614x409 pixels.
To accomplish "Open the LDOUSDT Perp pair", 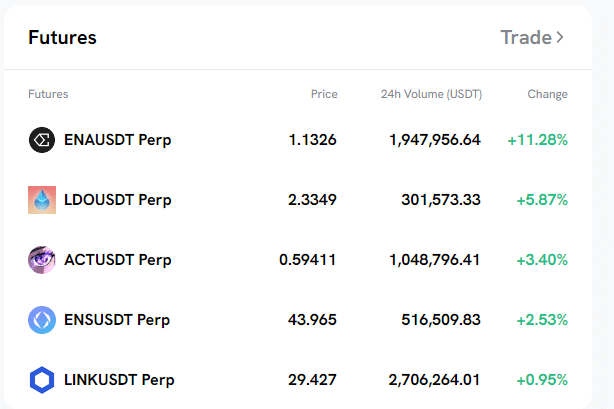I will (117, 200).
